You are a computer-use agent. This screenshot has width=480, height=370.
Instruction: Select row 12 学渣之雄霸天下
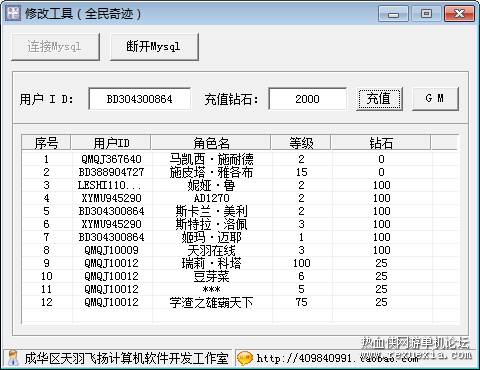point(239,302)
